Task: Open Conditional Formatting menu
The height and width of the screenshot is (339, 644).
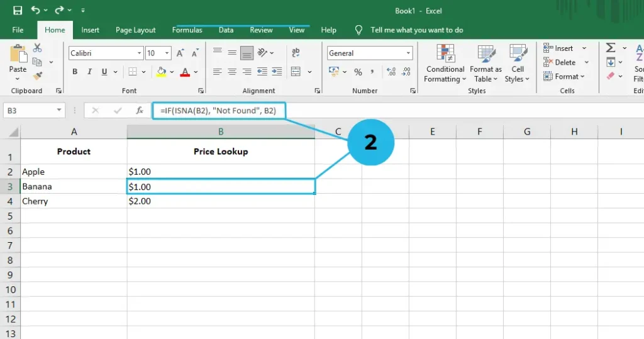Action: (x=445, y=64)
